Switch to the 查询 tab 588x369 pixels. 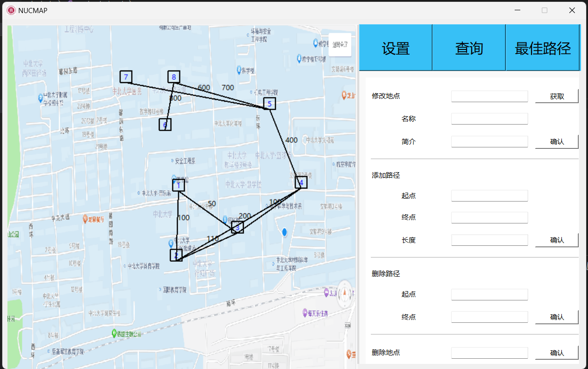click(x=469, y=48)
